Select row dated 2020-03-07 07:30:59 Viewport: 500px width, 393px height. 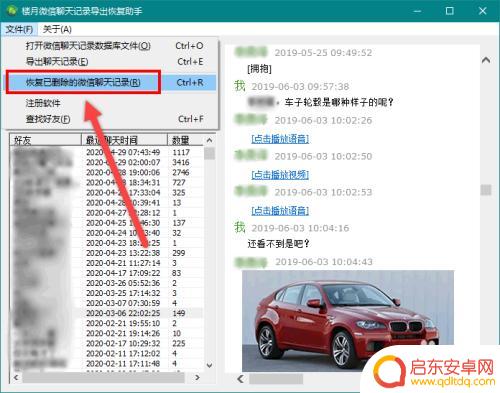coord(107,303)
